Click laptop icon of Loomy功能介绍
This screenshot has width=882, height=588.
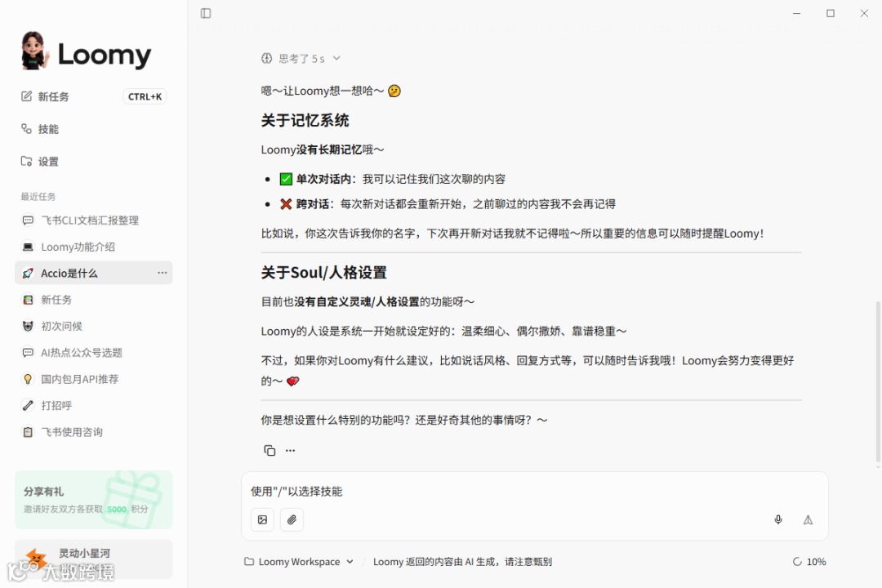[x=28, y=247]
